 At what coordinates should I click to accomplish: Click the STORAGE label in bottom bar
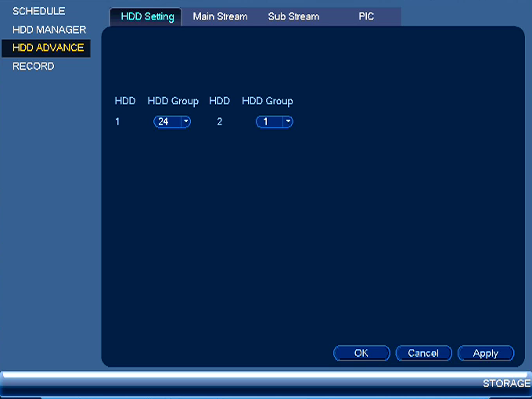pos(506,383)
